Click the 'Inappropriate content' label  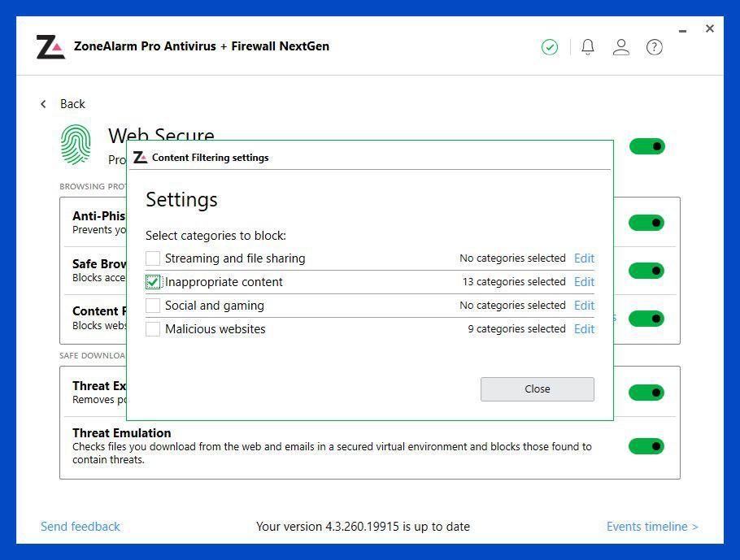(224, 282)
